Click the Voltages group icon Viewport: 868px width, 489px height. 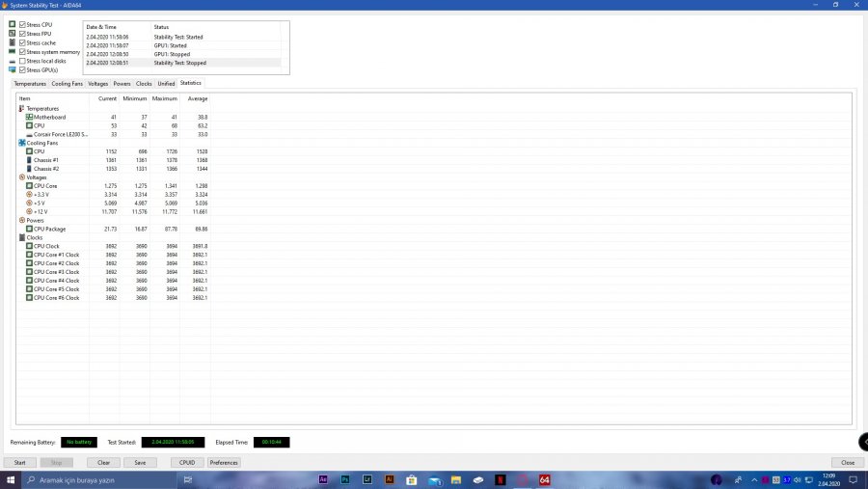22,177
